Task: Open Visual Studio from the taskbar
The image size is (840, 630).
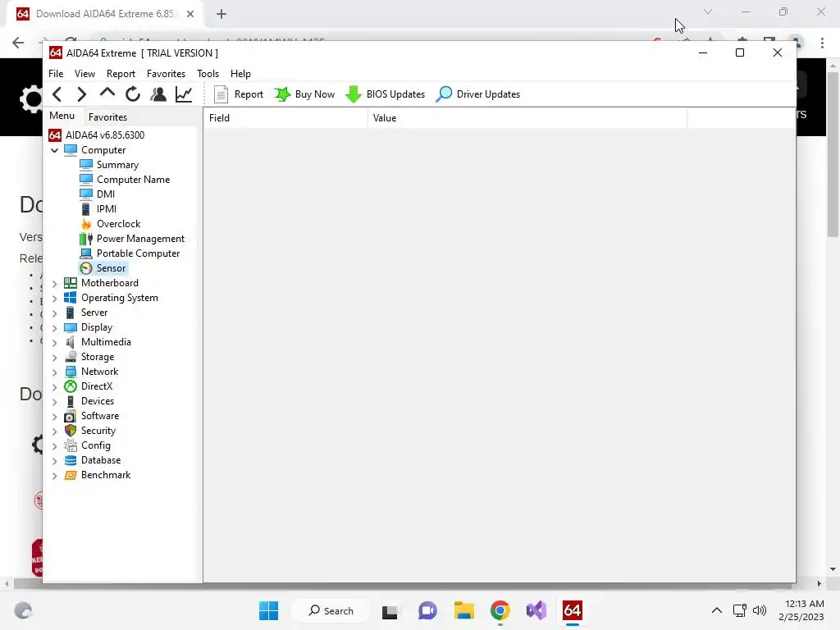Action: (x=536, y=610)
